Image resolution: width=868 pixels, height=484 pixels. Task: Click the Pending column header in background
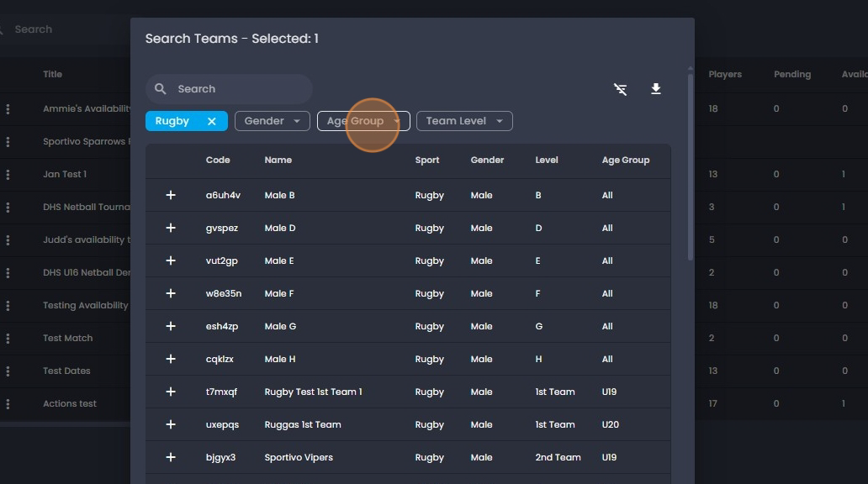click(x=792, y=74)
